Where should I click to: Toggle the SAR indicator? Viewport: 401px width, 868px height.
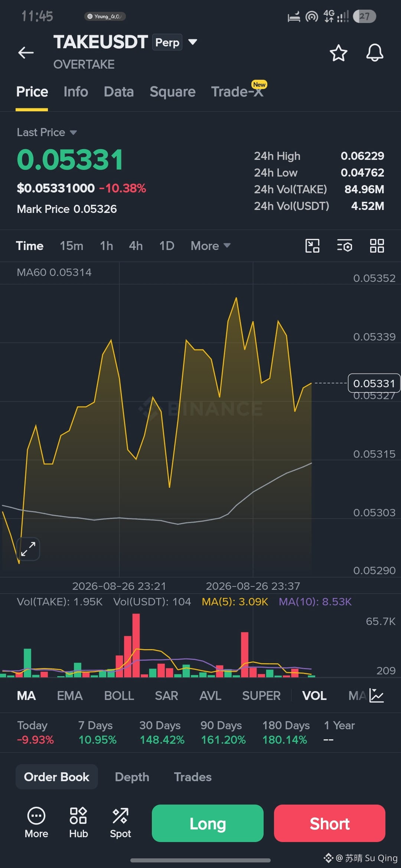[x=166, y=696]
